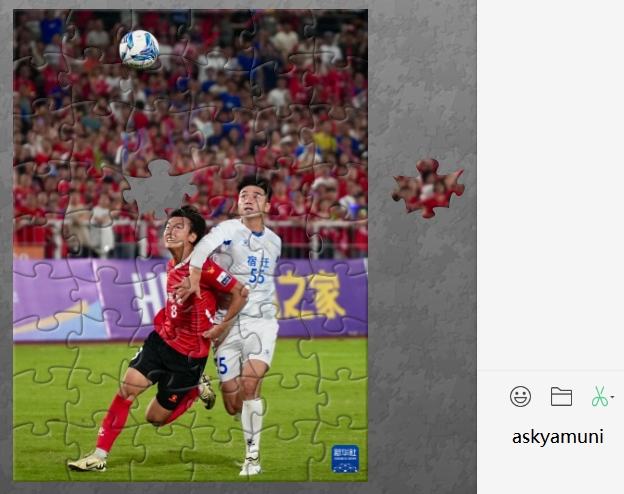This screenshot has width=624, height=494.
Task: Click the red sock of player 8
Action: [113, 422]
